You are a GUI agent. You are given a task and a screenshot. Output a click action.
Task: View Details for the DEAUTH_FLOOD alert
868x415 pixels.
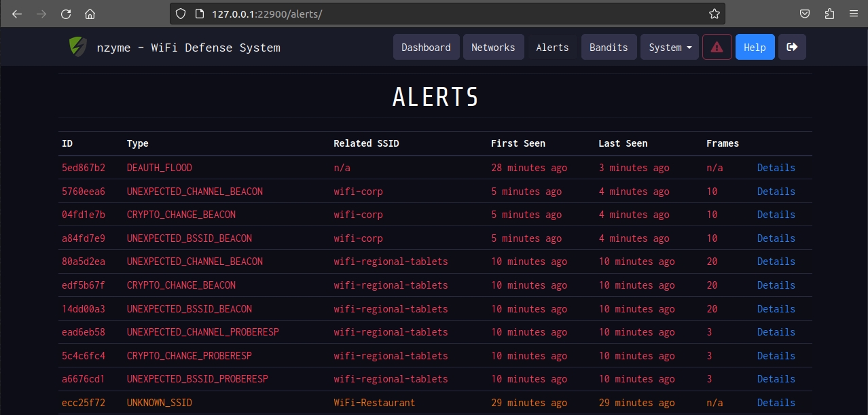(x=776, y=168)
